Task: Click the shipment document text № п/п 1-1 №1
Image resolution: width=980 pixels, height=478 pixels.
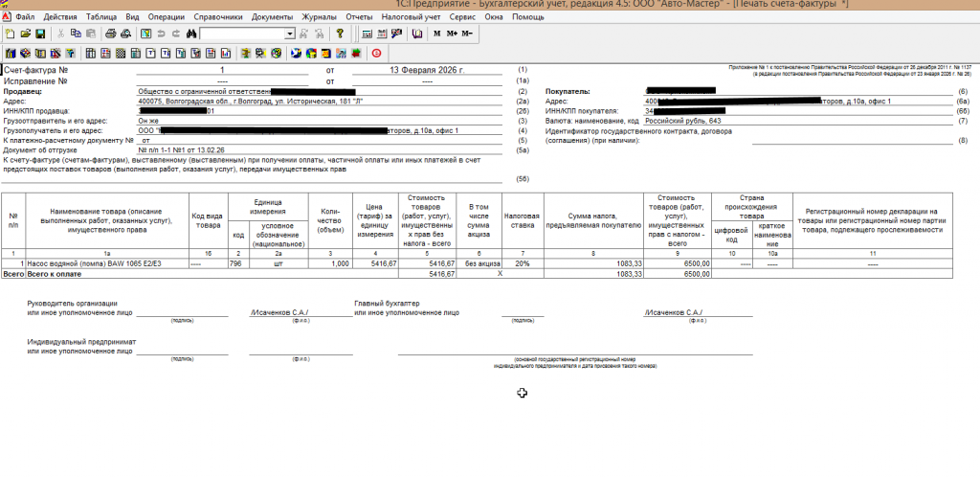Action: (181, 150)
